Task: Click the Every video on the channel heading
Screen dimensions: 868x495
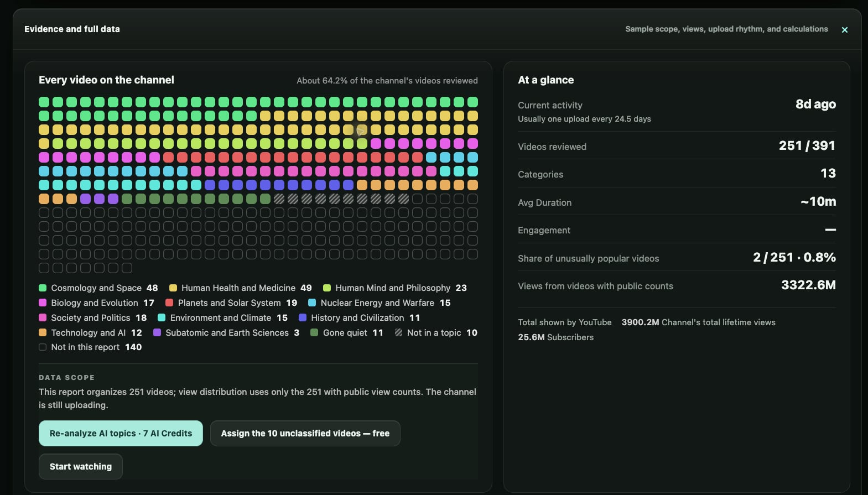Action: click(106, 80)
